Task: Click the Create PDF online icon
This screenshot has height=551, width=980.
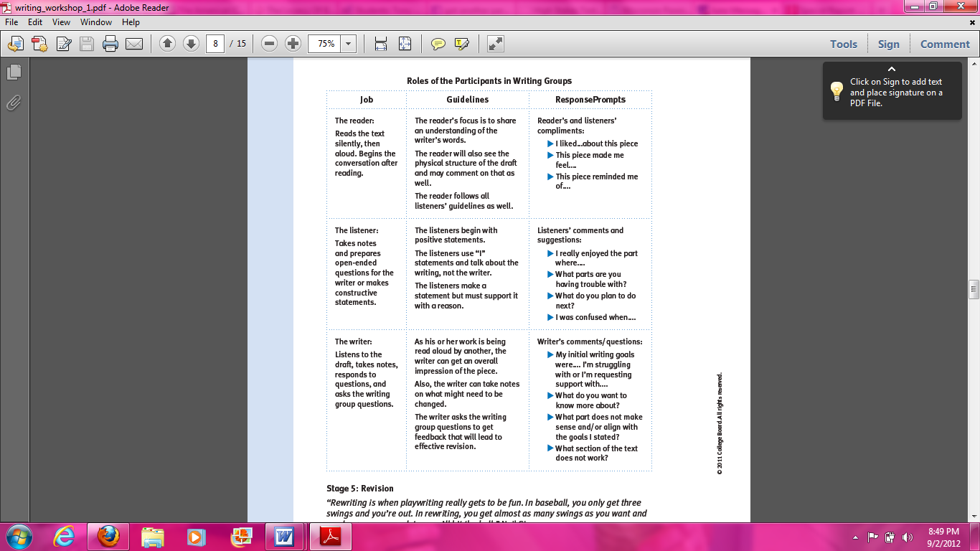Action: pyautogui.click(x=39, y=44)
